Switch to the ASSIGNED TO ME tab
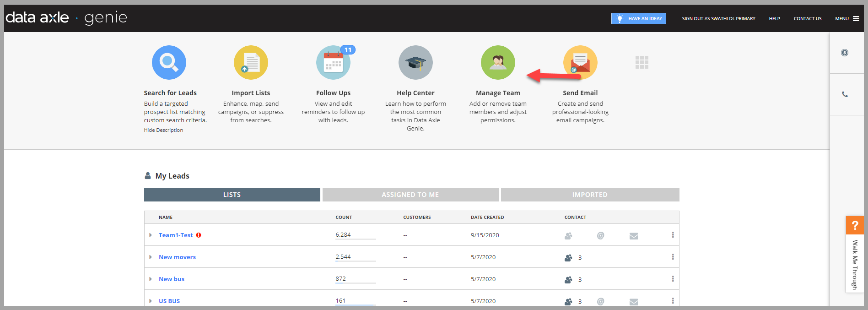The height and width of the screenshot is (310, 868). click(x=410, y=195)
